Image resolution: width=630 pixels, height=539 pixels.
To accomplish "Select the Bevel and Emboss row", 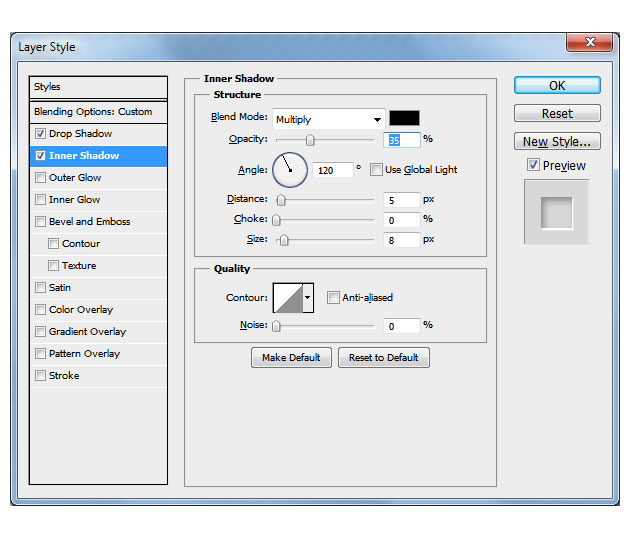I will pyautogui.click(x=98, y=222).
